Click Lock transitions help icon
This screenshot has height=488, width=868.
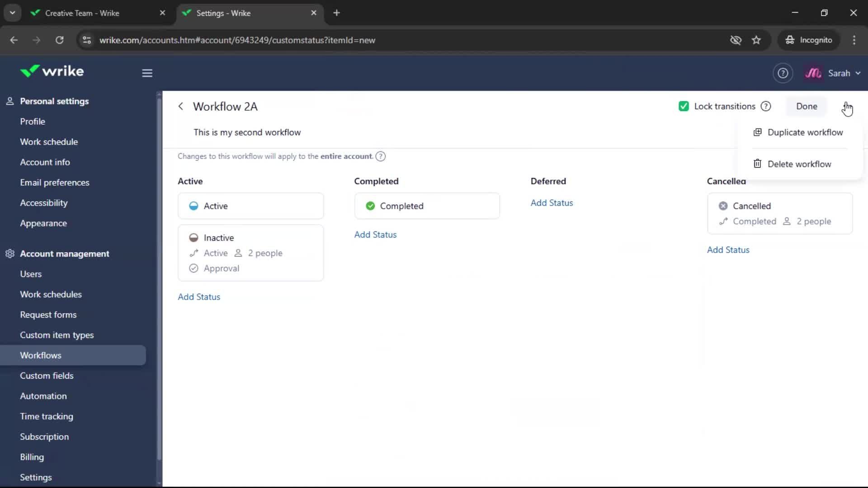pos(766,106)
